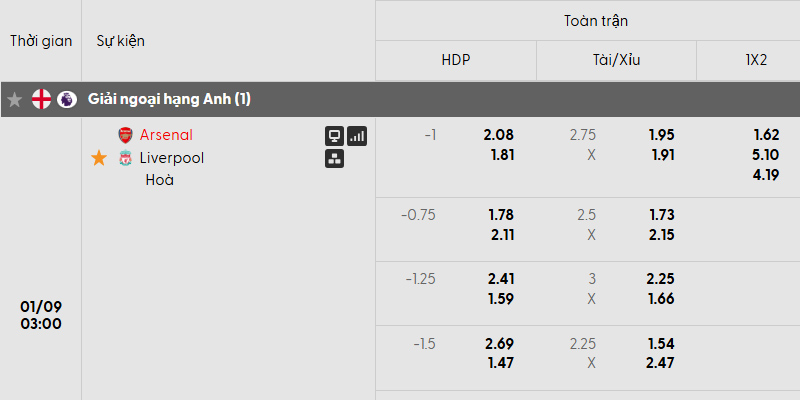Viewport: 800px width, 400px height.
Task: Select over 2.75 goals odds 1.95
Action: coord(662,135)
